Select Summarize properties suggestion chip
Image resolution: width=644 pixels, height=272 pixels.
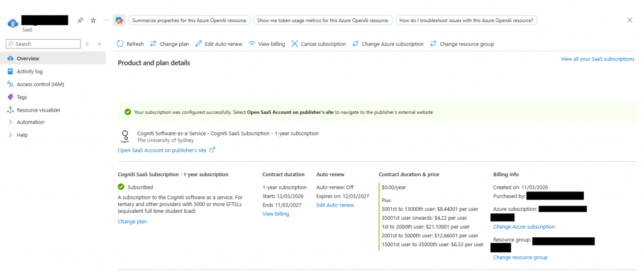[x=189, y=20]
